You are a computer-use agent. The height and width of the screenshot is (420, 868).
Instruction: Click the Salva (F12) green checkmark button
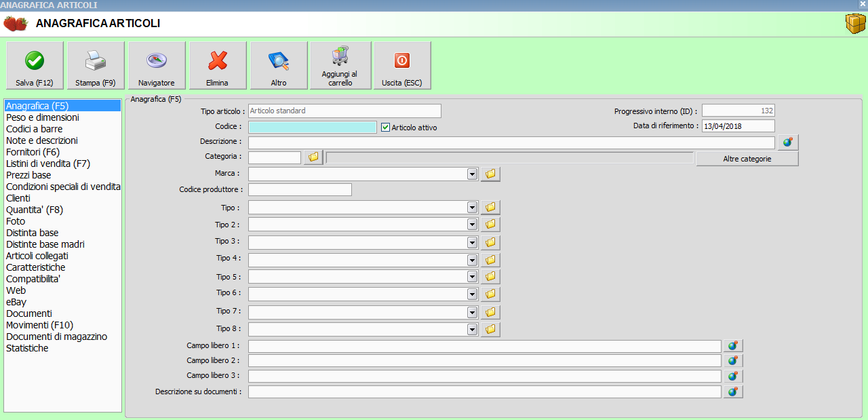(35, 65)
